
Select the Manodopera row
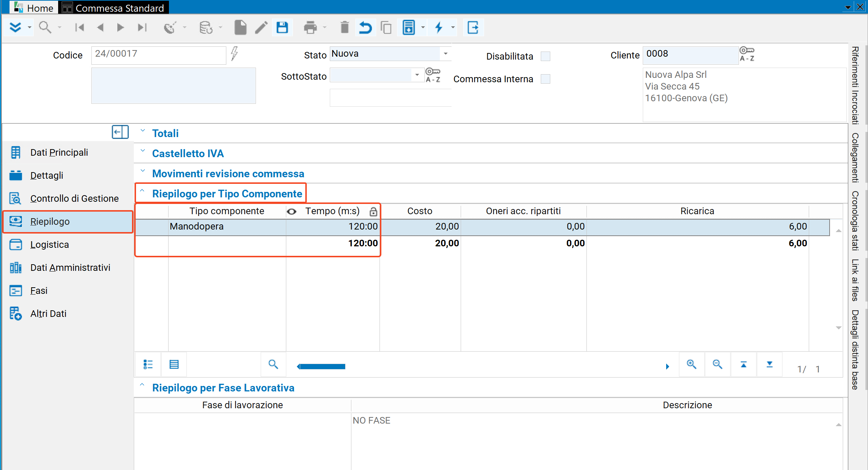pyautogui.click(x=482, y=227)
